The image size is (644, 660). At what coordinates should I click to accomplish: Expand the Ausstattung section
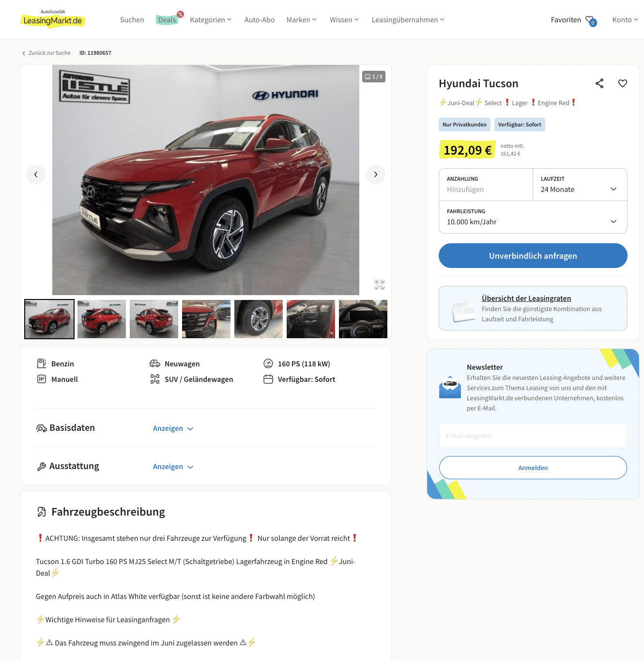(173, 467)
